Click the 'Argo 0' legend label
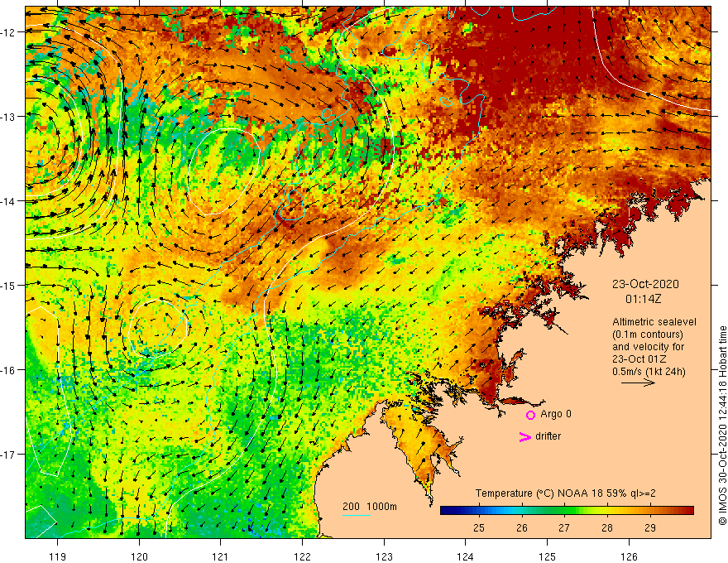This screenshot has width=728, height=563. pyautogui.click(x=556, y=414)
